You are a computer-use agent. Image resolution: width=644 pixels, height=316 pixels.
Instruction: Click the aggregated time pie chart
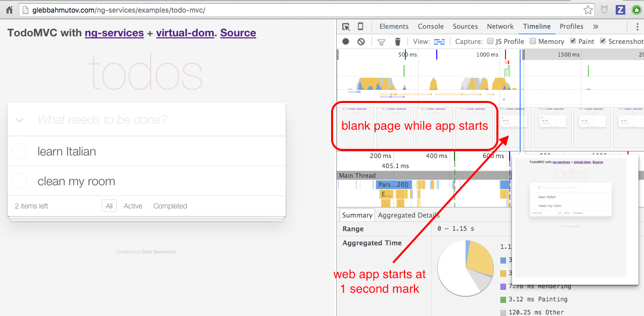click(465, 268)
